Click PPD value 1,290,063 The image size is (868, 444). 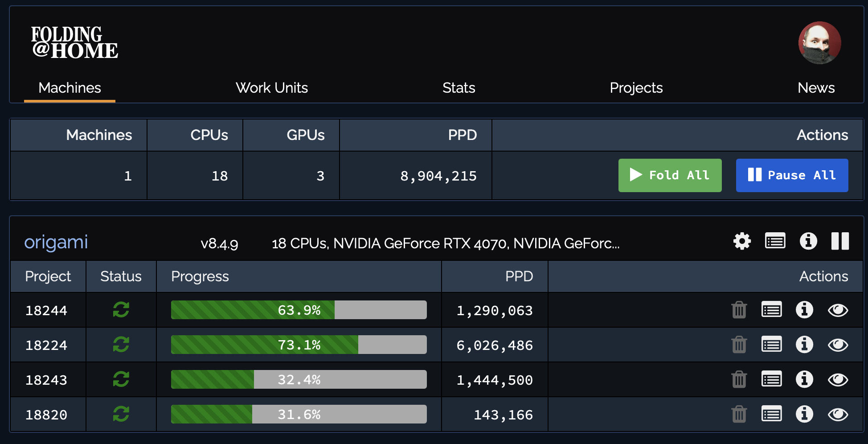(495, 310)
